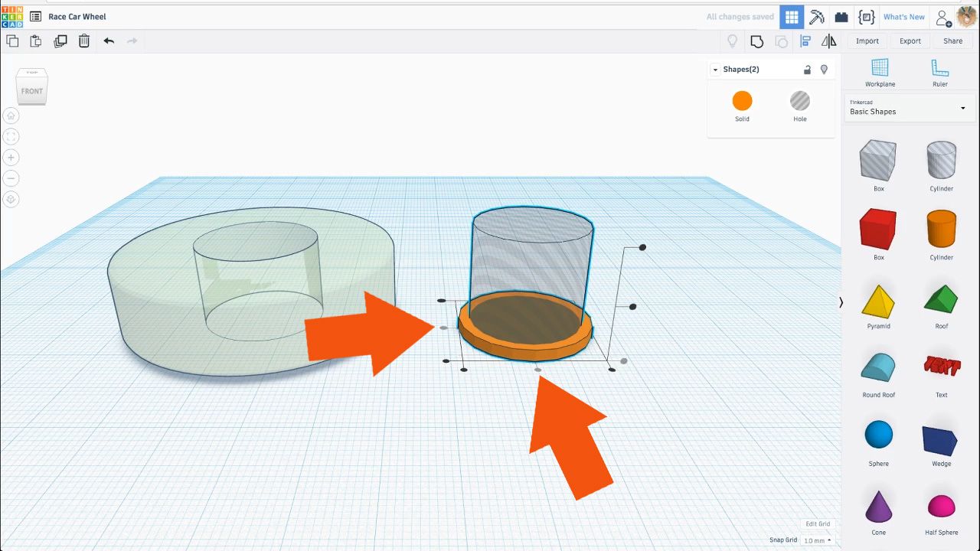Open the Tinkercad home logo
The image size is (980, 551).
(x=12, y=16)
